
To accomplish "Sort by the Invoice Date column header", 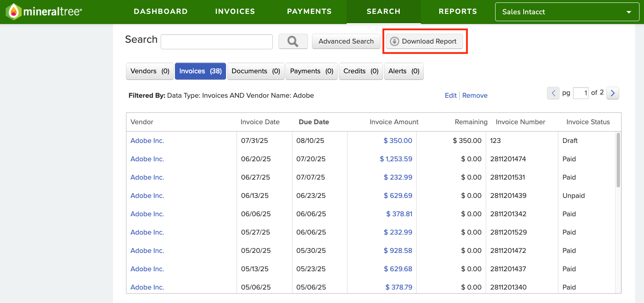I will (260, 122).
